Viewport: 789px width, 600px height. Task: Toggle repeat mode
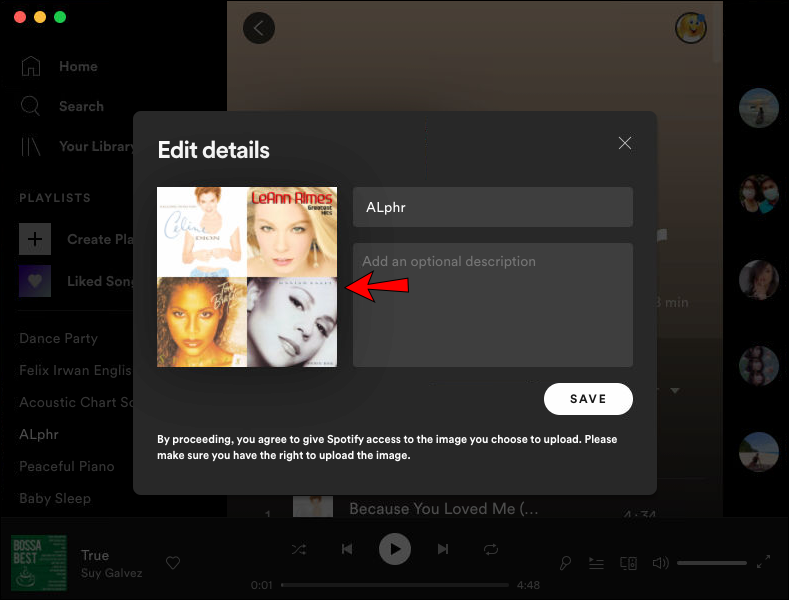491,549
